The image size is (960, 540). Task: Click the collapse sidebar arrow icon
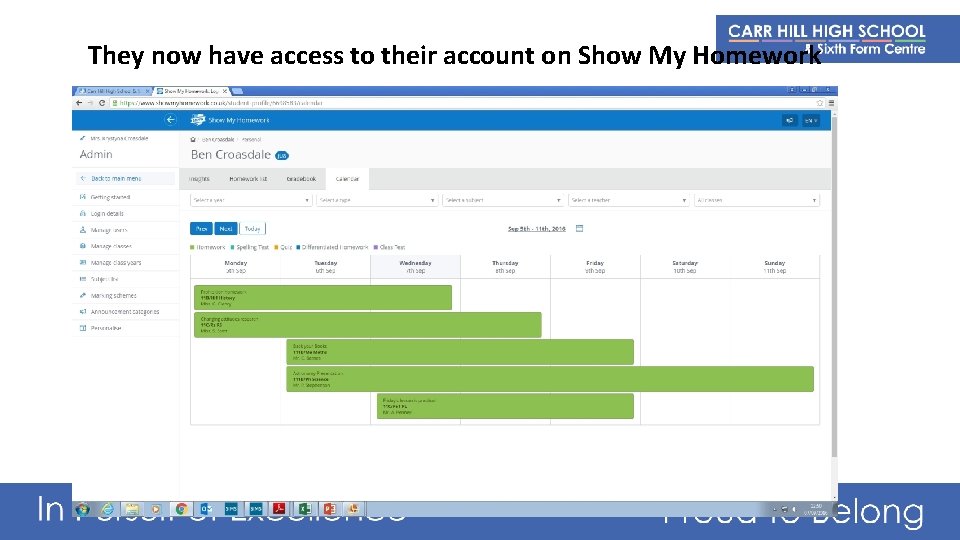pyautogui.click(x=171, y=120)
